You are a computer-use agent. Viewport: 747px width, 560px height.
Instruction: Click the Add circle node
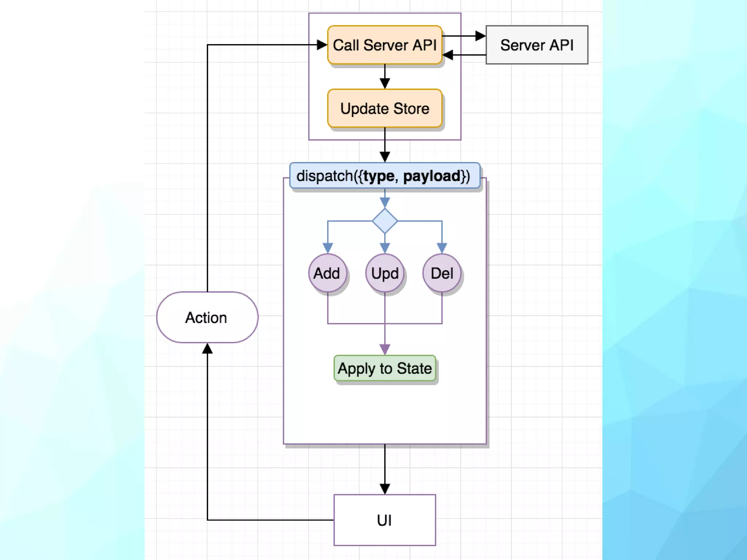click(x=327, y=273)
